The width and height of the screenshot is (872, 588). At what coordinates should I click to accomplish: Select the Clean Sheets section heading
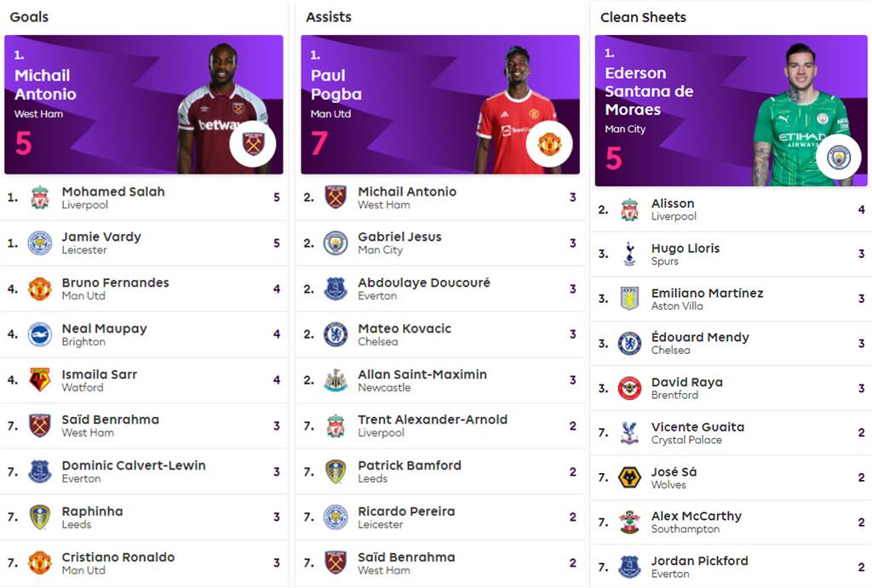(643, 17)
